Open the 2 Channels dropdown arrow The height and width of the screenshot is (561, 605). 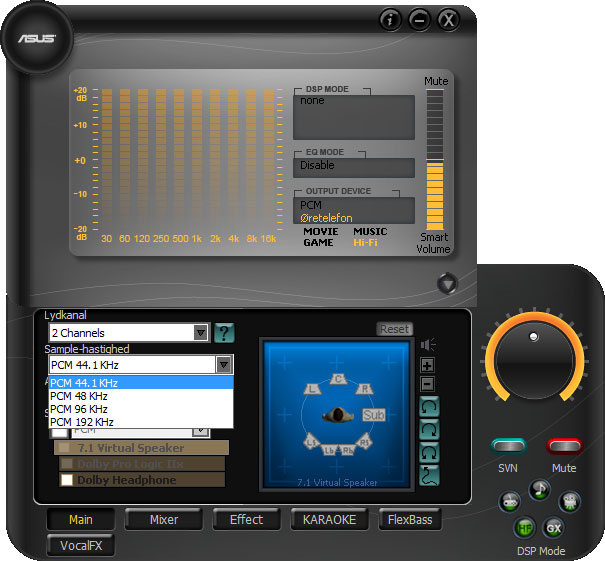pos(201,333)
